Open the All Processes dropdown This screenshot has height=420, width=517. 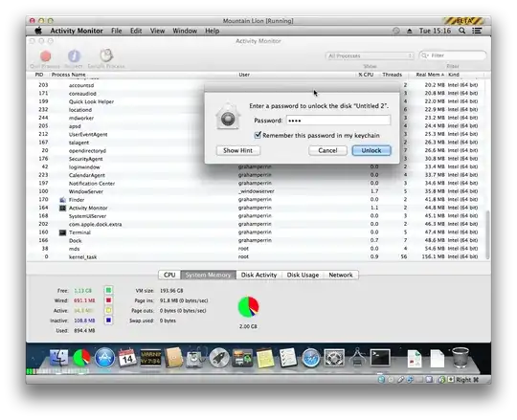(370, 55)
